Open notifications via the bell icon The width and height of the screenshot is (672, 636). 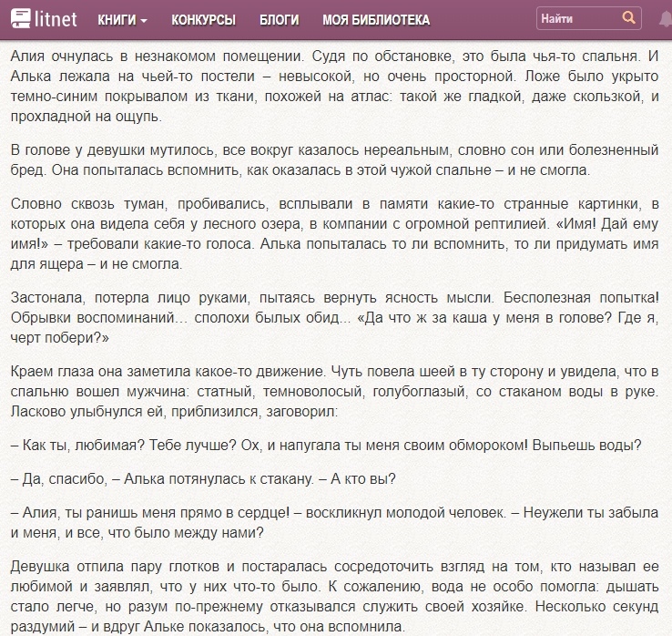coord(662,19)
